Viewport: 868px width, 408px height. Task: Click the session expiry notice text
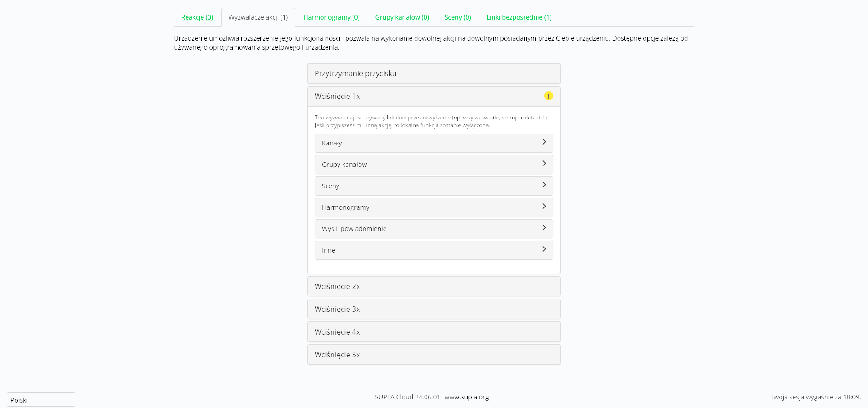click(x=815, y=397)
